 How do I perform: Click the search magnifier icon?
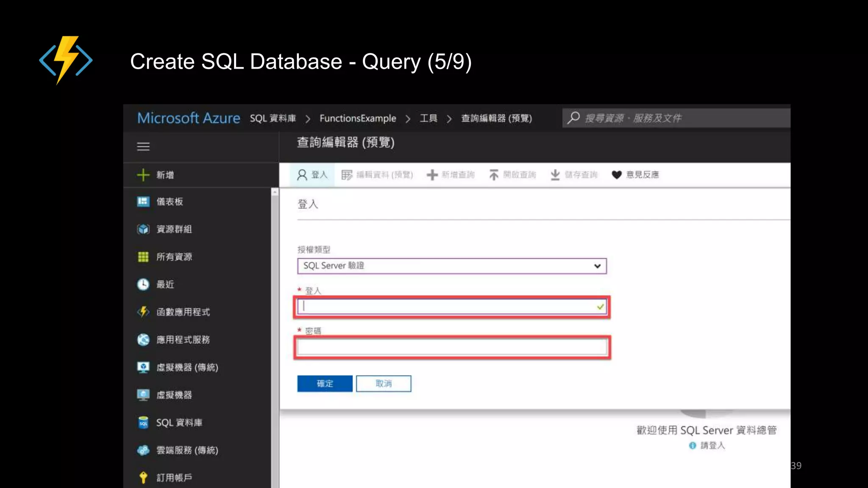pos(573,118)
